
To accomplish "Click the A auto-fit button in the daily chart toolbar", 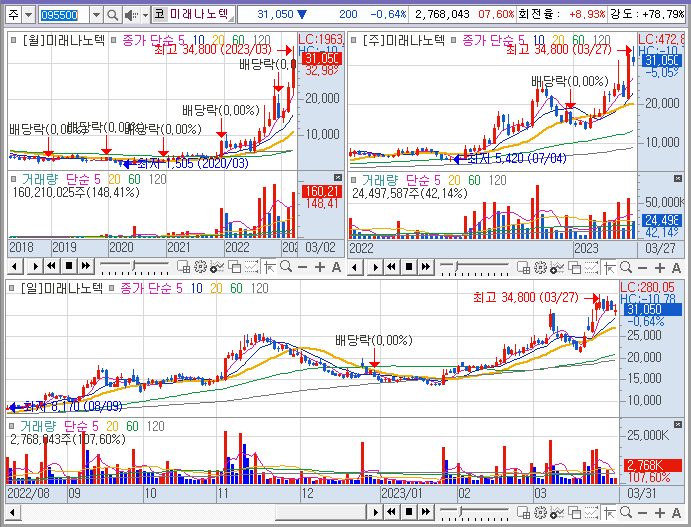I will pos(676,512).
